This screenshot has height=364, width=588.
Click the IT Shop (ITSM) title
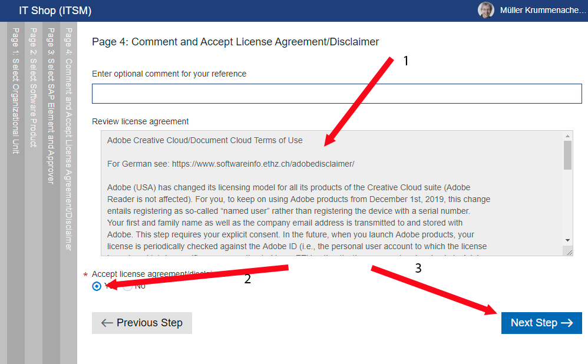(x=55, y=11)
